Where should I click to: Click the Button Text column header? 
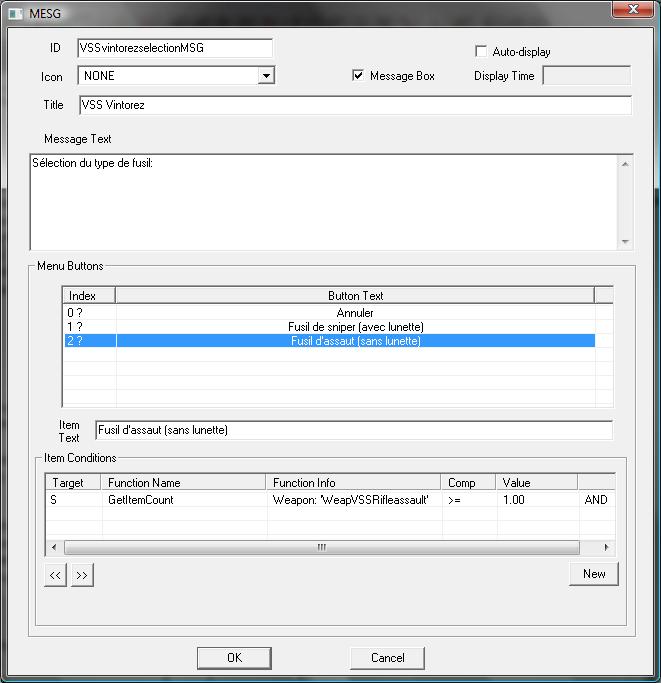(x=355, y=296)
